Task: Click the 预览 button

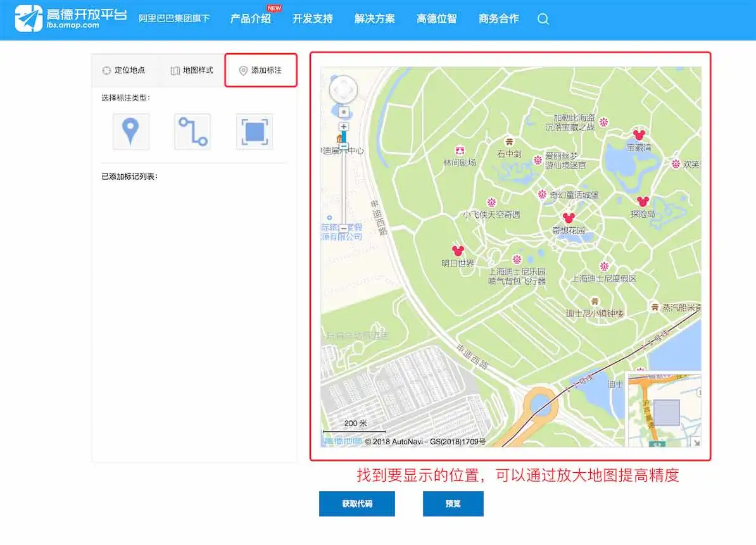Action: click(x=453, y=504)
